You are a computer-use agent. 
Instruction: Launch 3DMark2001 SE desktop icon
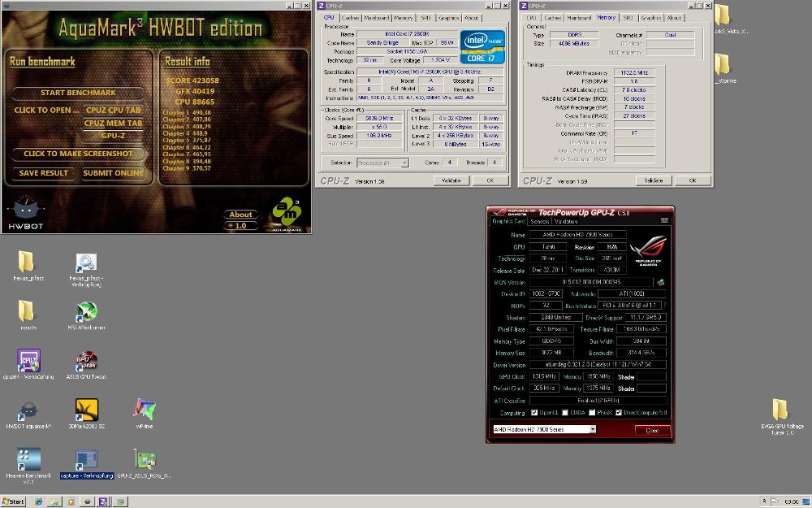coord(87,410)
